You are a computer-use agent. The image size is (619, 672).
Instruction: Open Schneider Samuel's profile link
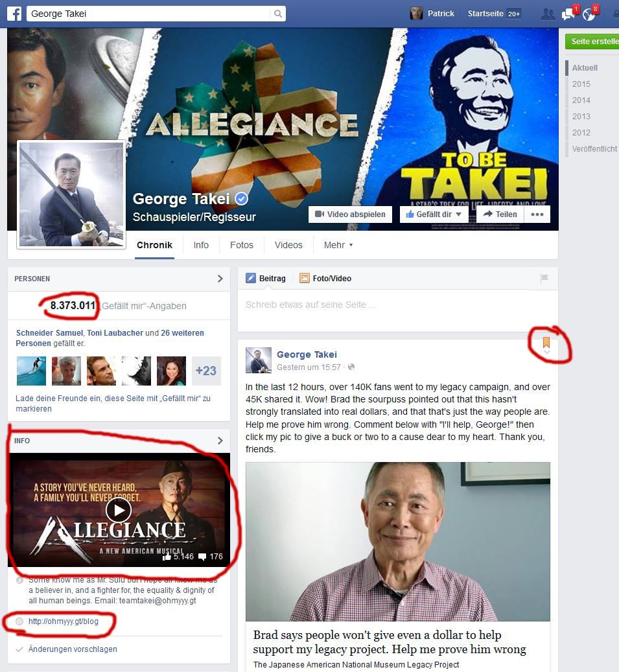pos(49,332)
